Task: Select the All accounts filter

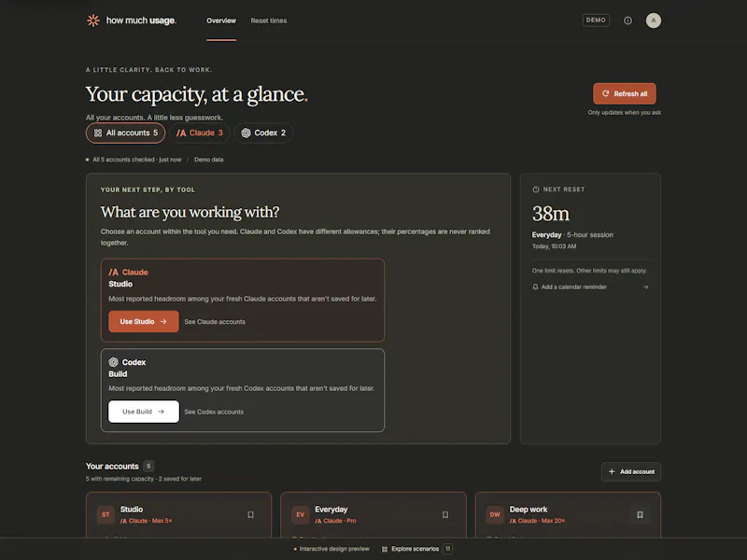Action: (x=126, y=133)
